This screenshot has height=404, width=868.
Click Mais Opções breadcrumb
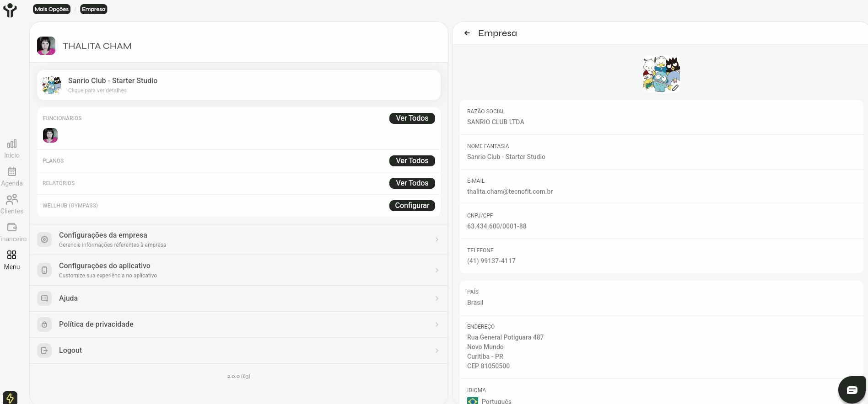pos(52,9)
